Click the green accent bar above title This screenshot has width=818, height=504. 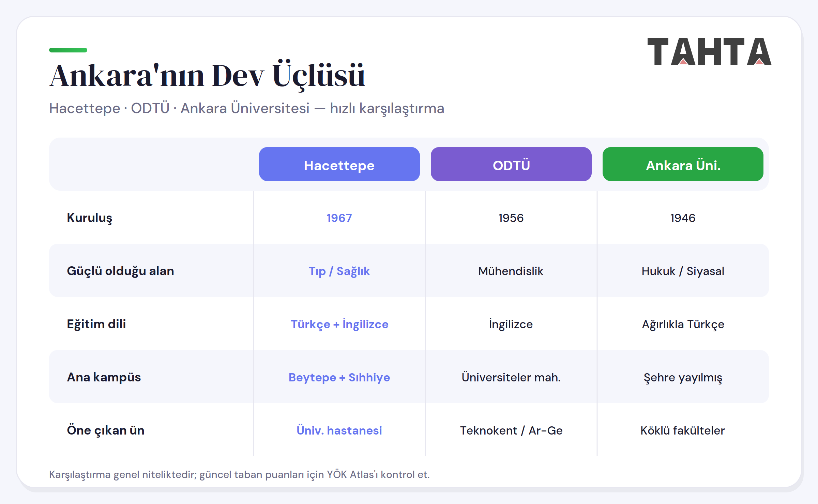[x=68, y=50]
